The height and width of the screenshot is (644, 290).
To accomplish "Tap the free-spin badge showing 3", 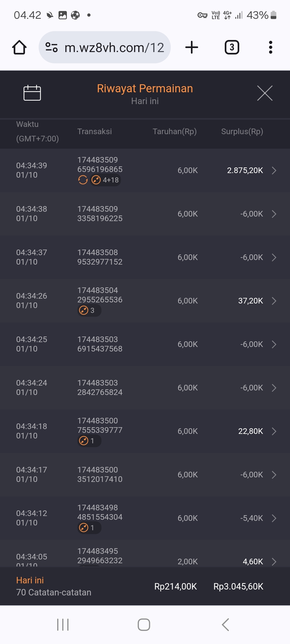I will coord(89,310).
